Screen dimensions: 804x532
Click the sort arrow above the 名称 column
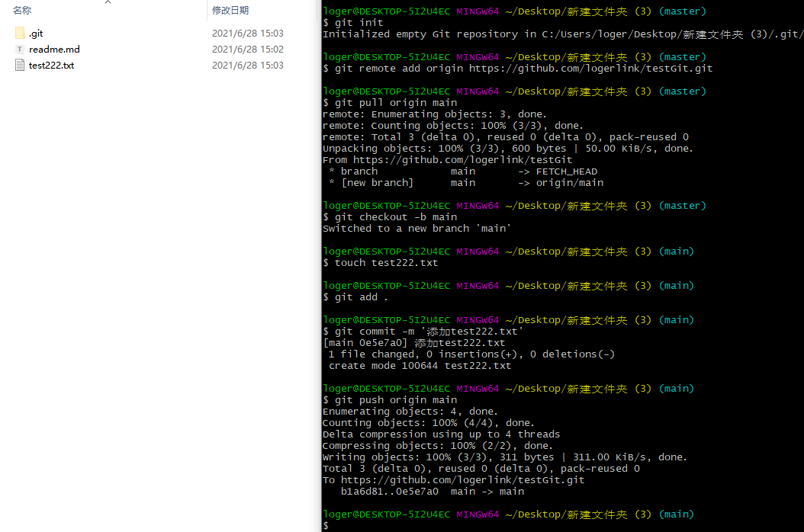[x=108, y=2]
